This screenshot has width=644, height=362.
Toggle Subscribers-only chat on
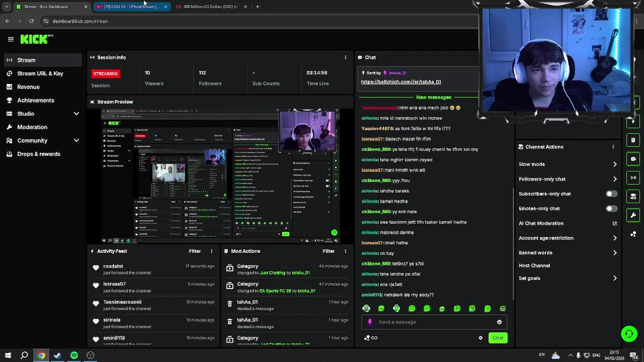pos(611,194)
